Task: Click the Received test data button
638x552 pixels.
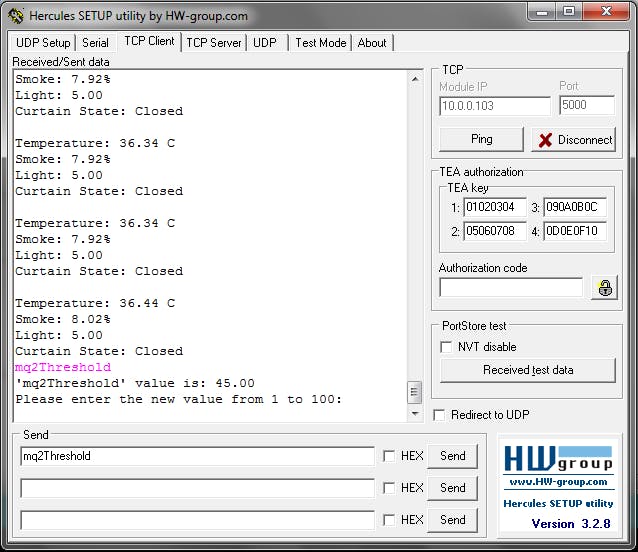Action: click(528, 370)
